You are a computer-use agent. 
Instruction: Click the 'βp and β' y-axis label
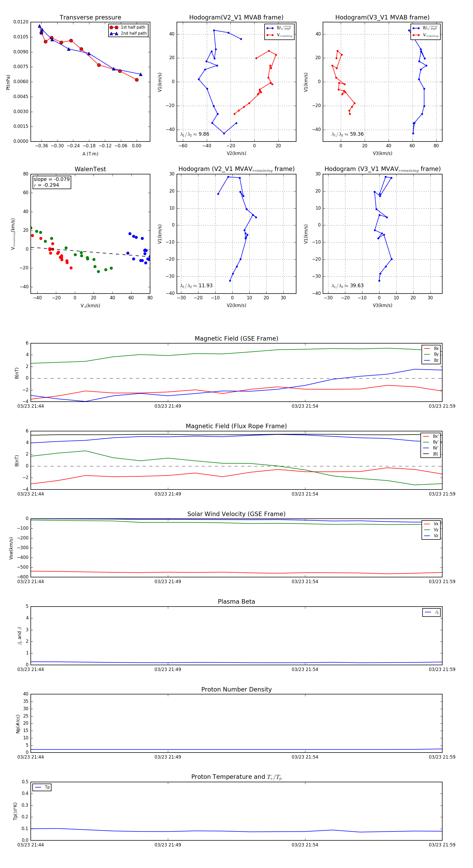19,636
